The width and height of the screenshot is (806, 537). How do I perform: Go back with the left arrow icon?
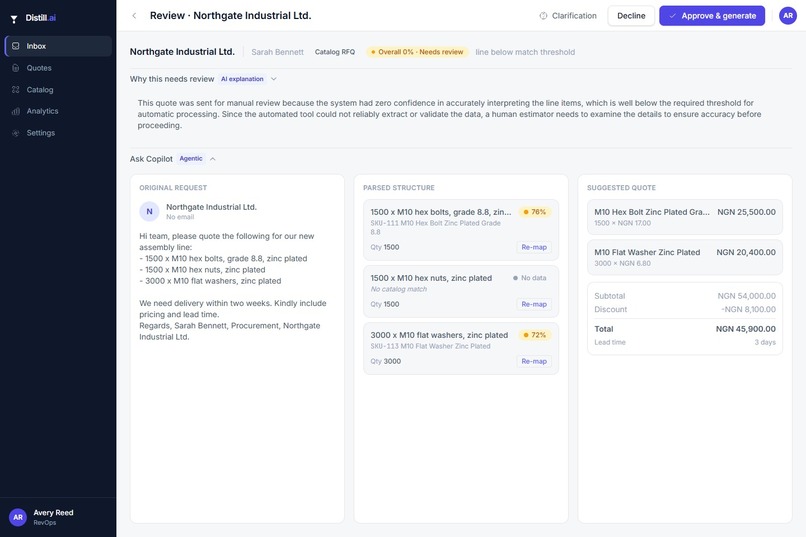pos(134,16)
